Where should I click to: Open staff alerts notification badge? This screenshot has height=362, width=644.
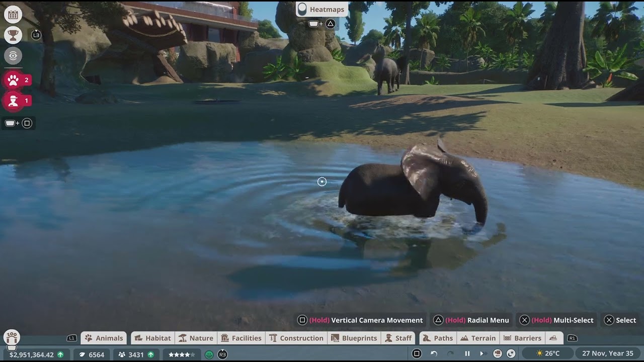pos(18,101)
